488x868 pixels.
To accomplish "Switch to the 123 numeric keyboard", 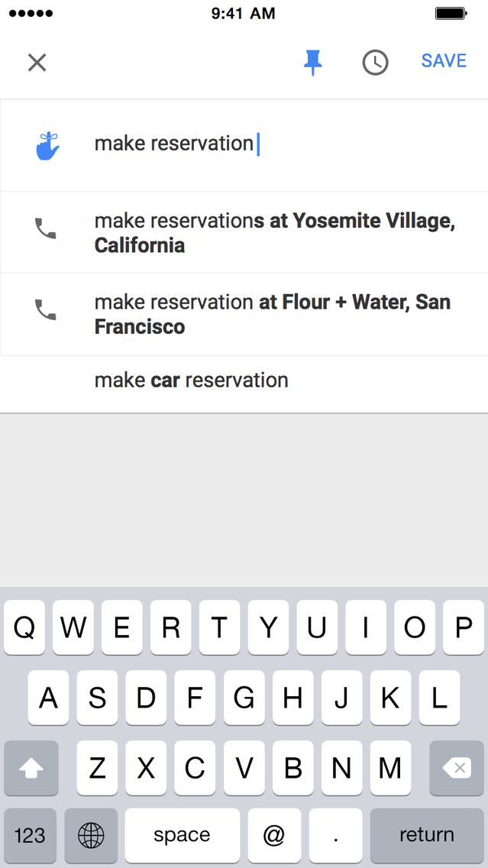I will click(x=30, y=835).
